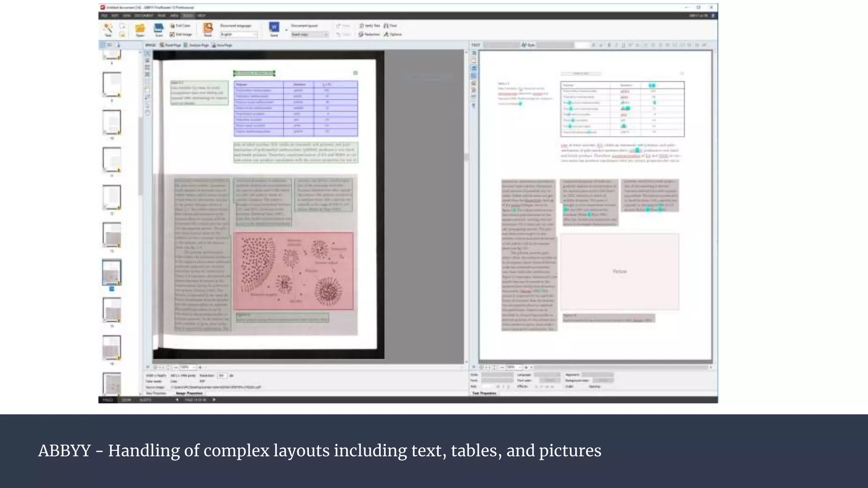Open the Document menu

144,16
